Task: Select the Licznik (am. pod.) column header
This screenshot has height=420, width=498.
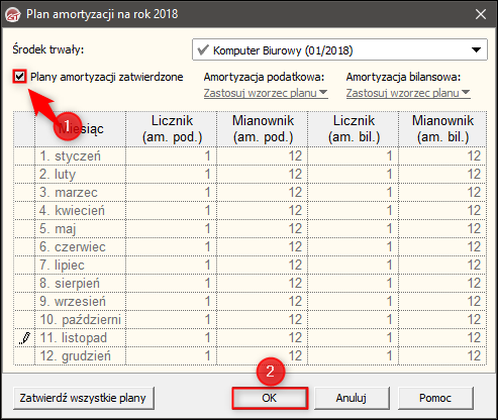Action: [x=171, y=129]
